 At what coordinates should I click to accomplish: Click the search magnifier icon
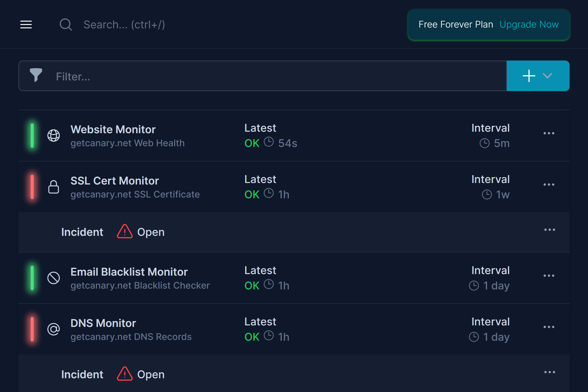pyautogui.click(x=66, y=24)
